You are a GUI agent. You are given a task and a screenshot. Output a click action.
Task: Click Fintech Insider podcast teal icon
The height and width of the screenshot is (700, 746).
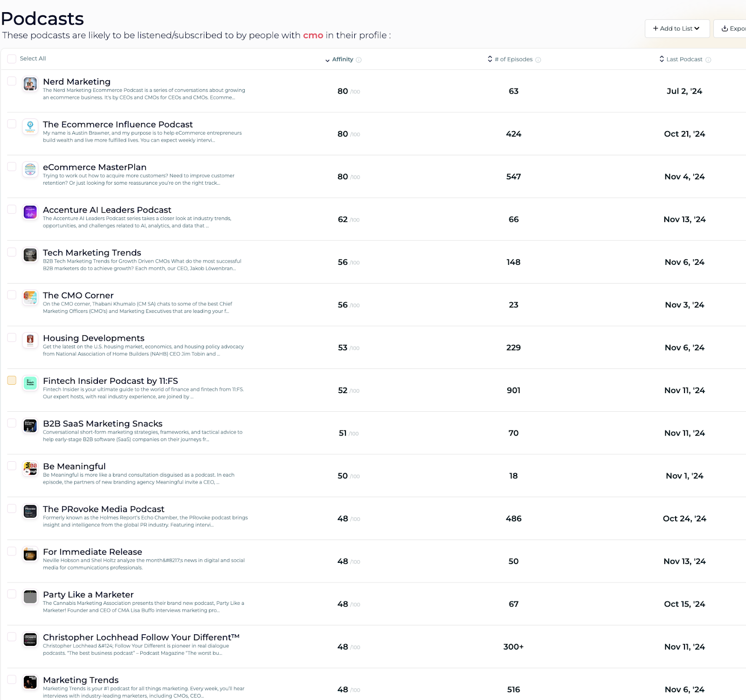coord(30,383)
